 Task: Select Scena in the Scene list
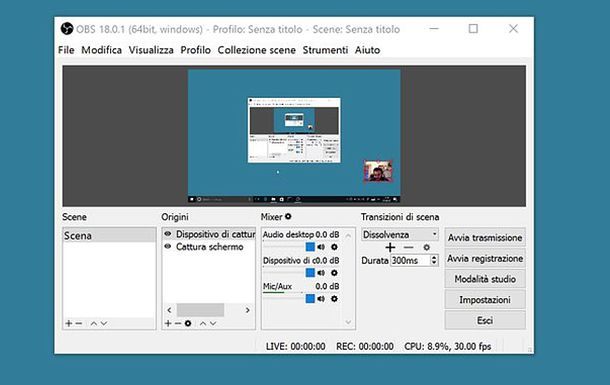pyautogui.click(x=109, y=236)
